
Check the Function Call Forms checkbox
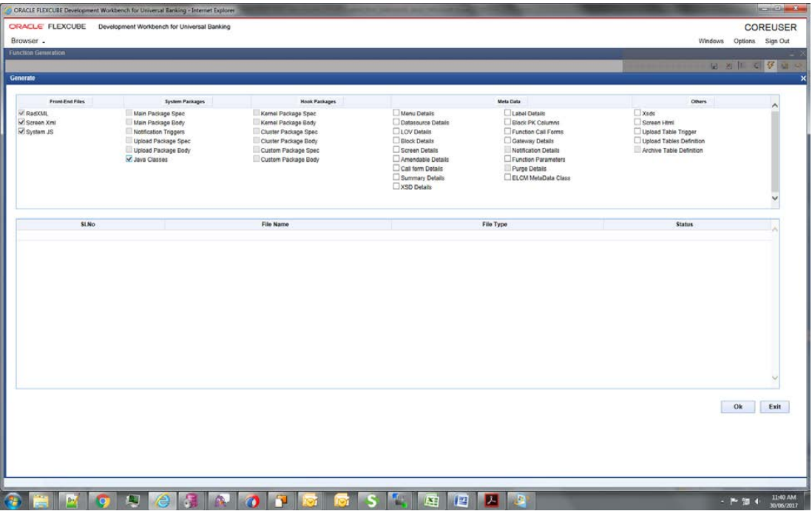pyautogui.click(x=507, y=131)
